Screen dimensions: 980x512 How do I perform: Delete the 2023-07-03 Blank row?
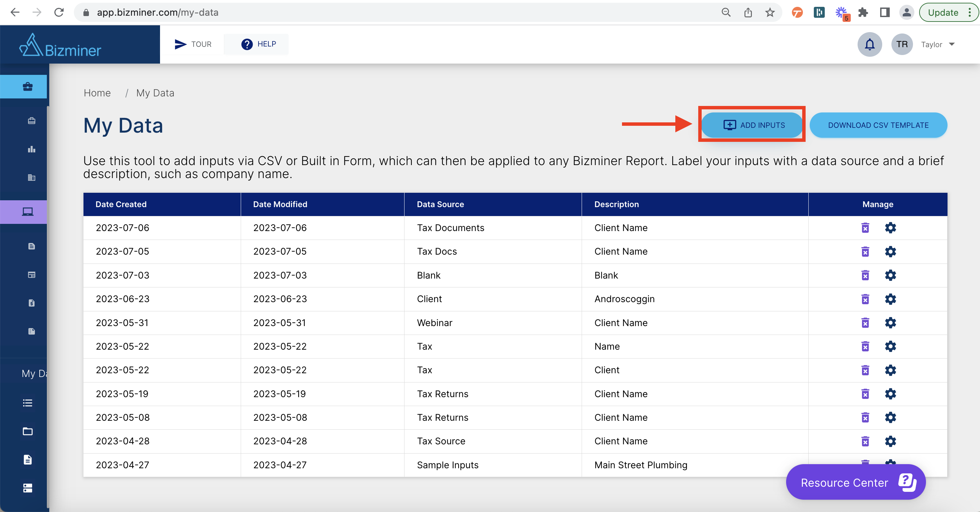coord(865,275)
